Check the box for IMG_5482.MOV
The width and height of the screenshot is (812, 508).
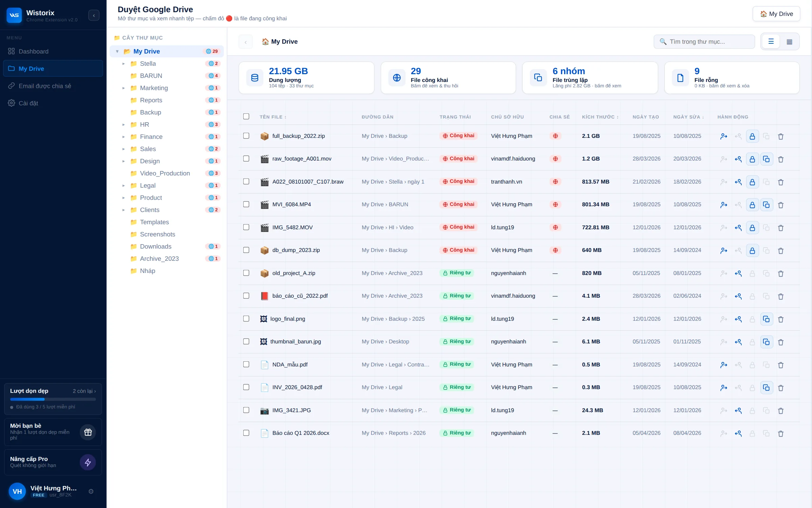click(246, 227)
